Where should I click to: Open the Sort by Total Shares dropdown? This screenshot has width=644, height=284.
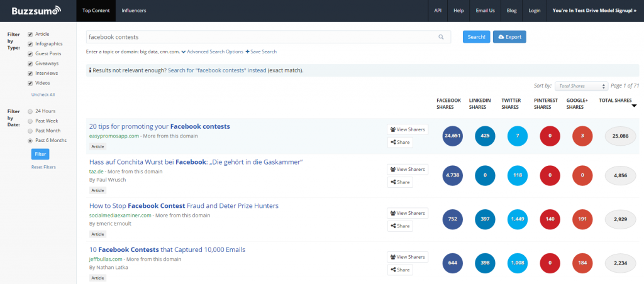tap(580, 86)
